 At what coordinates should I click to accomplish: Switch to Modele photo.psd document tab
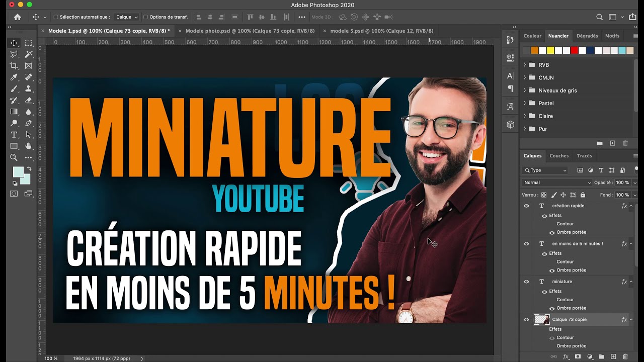pos(250,31)
